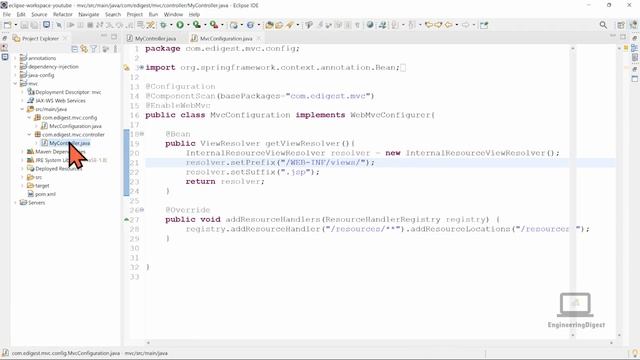
Task: Collapse the src/main/java folder
Action: 22,109
